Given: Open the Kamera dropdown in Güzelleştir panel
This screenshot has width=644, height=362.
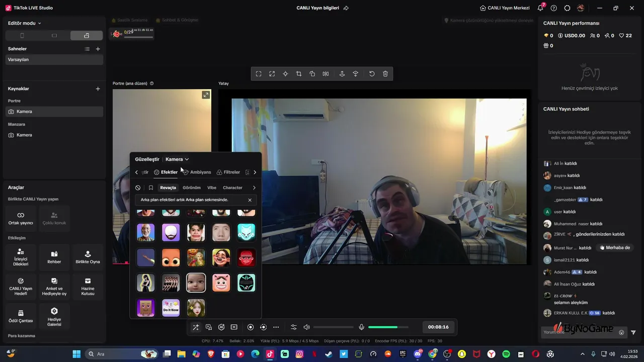Looking at the screenshot, I should 177,159.
